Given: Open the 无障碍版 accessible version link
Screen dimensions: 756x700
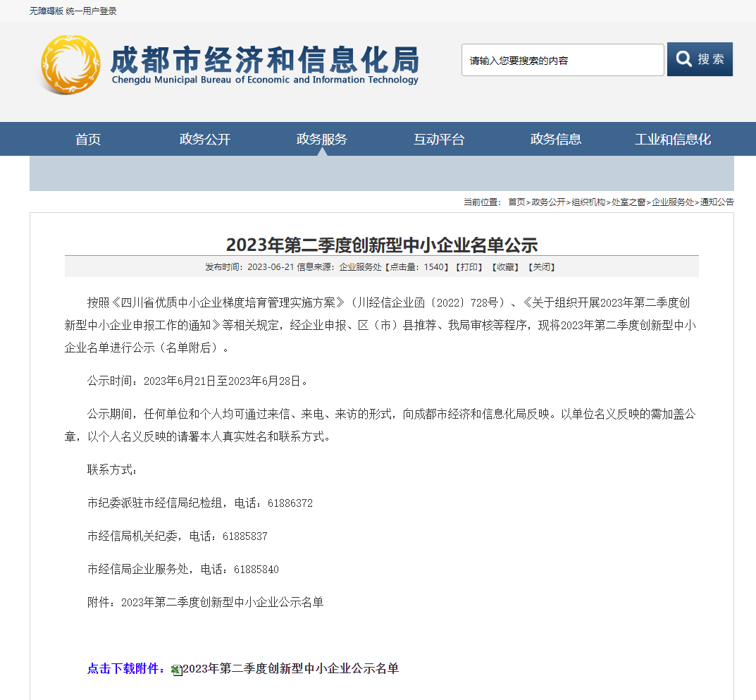Looking at the screenshot, I should pyautogui.click(x=47, y=11).
